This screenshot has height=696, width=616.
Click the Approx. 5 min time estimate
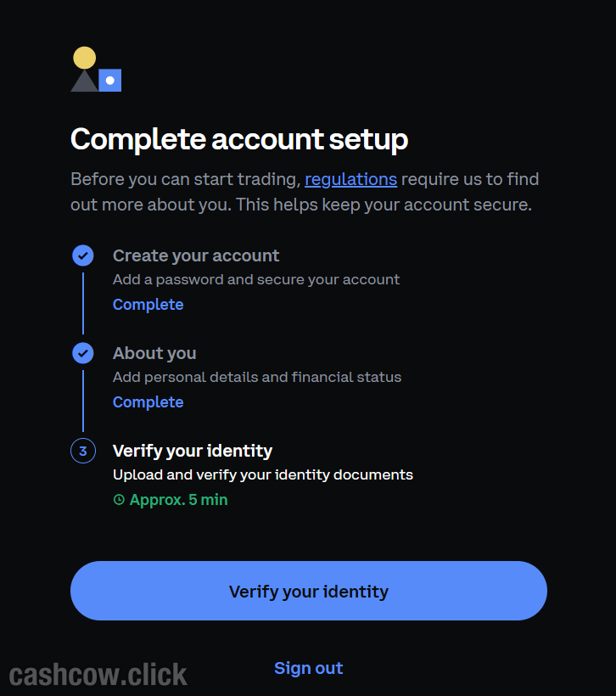pos(178,500)
